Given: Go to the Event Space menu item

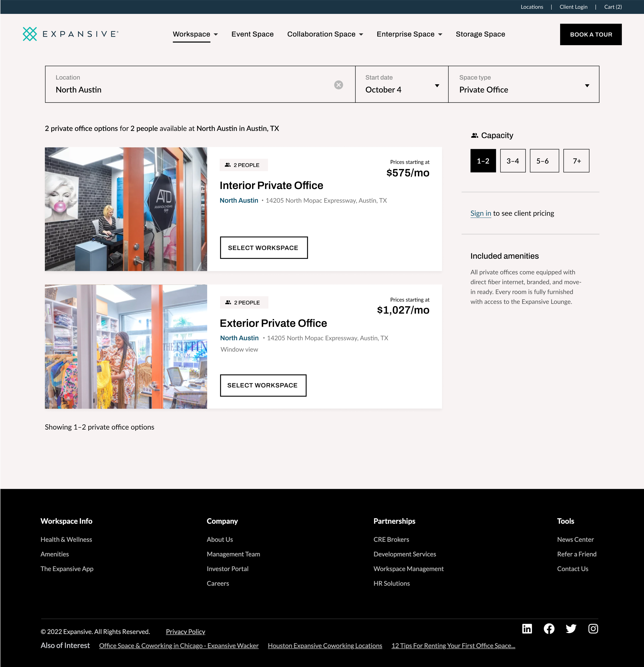Looking at the screenshot, I should pyautogui.click(x=252, y=34).
